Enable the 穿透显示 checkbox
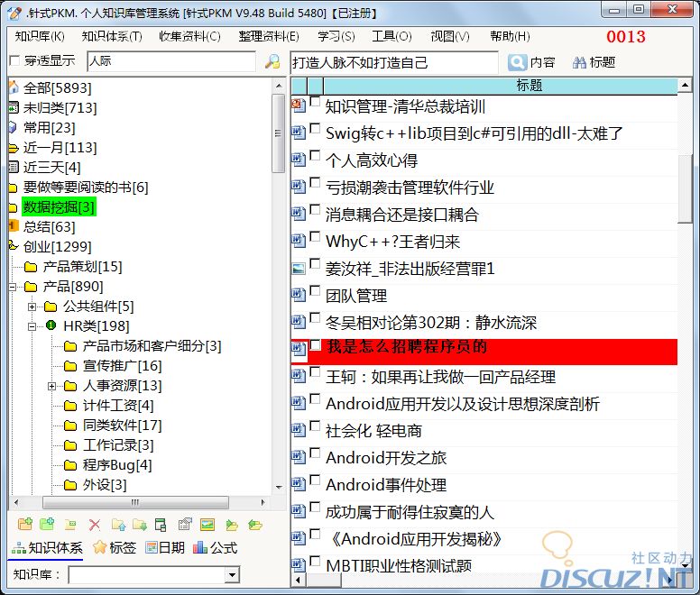700x595 pixels. 14,61
